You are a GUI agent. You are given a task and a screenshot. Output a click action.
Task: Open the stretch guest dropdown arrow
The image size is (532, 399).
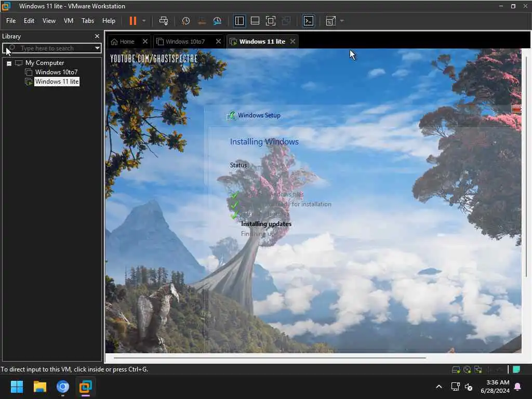(342, 21)
